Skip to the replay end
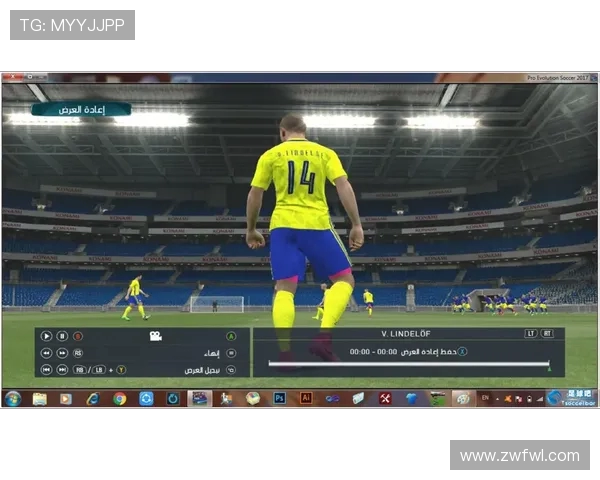The width and height of the screenshot is (600, 480). (x=62, y=370)
